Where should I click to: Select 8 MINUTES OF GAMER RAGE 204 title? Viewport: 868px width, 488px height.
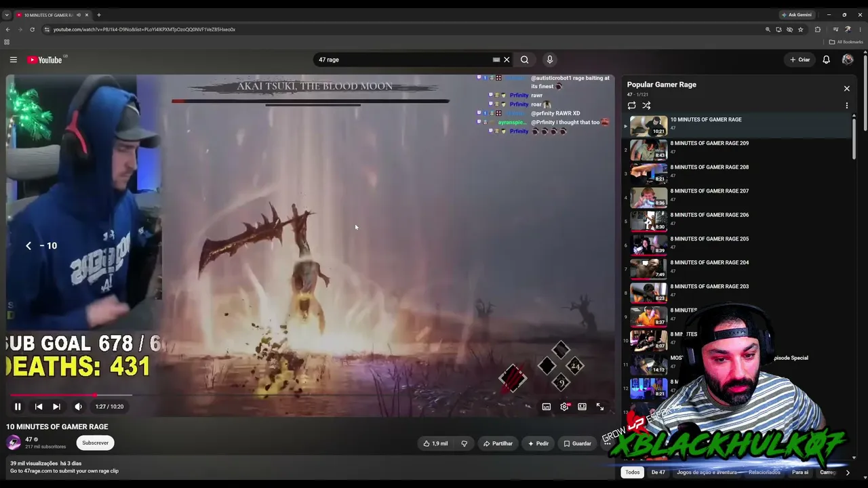(709, 262)
